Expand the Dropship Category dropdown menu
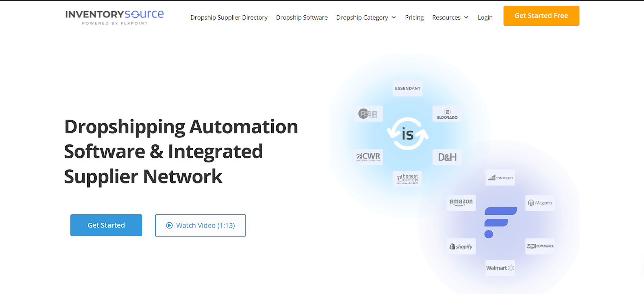The image size is (644, 294). [366, 17]
